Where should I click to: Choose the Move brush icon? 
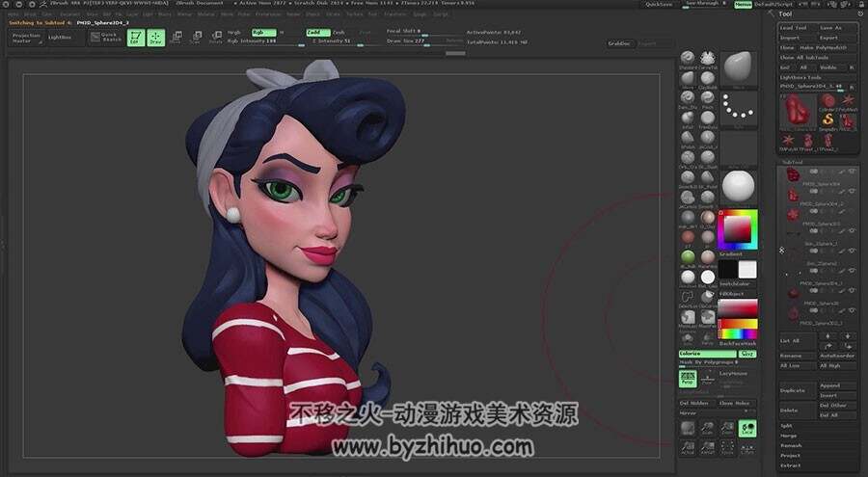point(688,79)
